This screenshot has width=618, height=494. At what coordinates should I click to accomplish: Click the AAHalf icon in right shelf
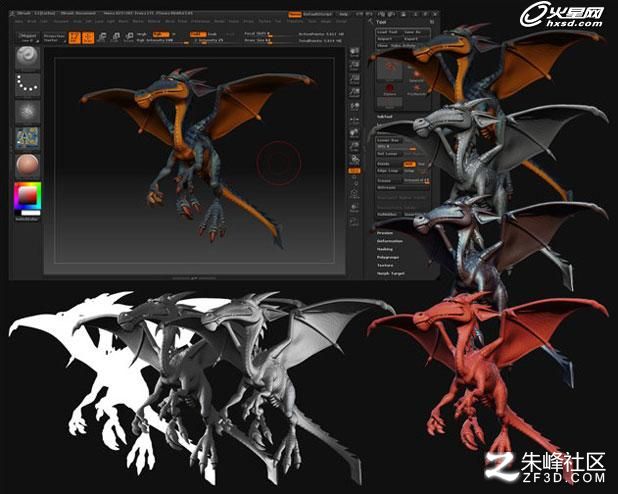pos(354,92)
